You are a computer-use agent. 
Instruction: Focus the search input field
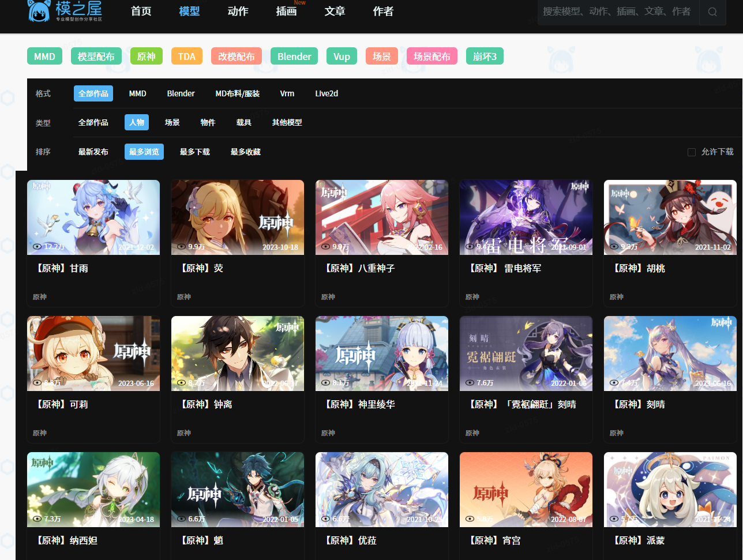(618, 12)
